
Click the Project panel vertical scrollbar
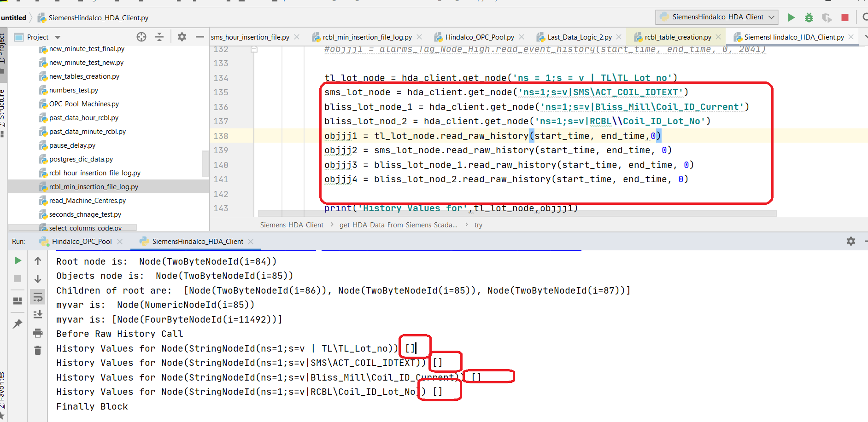(x=205, y=163)
